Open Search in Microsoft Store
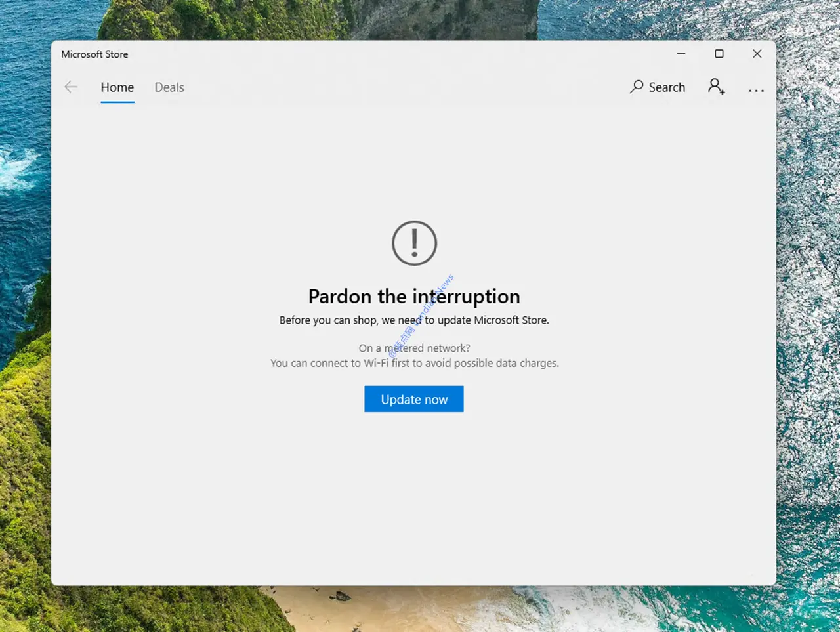840x632 pixels. pyautogui.click(x=658, y=87)
